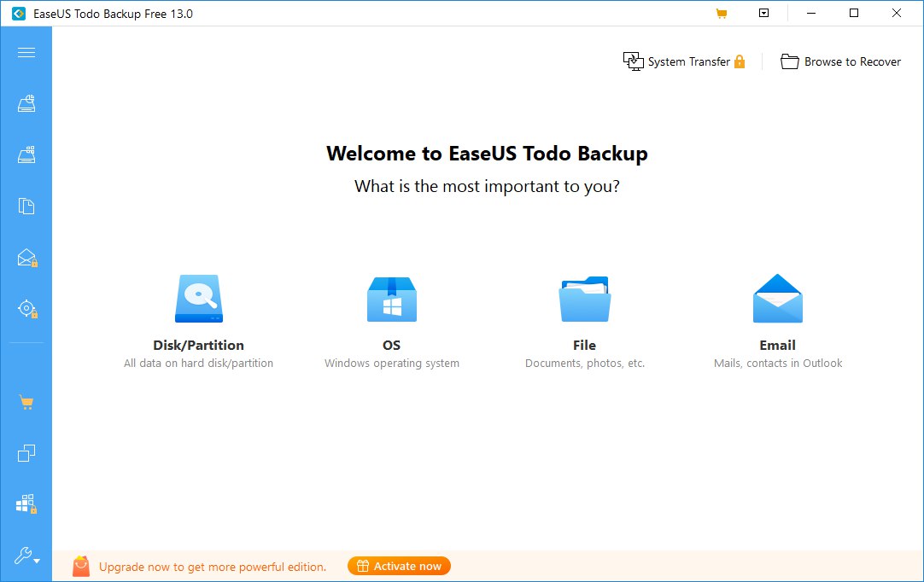Screen dimensions: 924x582
Task: Click the OS label
Action: point(391,346)
